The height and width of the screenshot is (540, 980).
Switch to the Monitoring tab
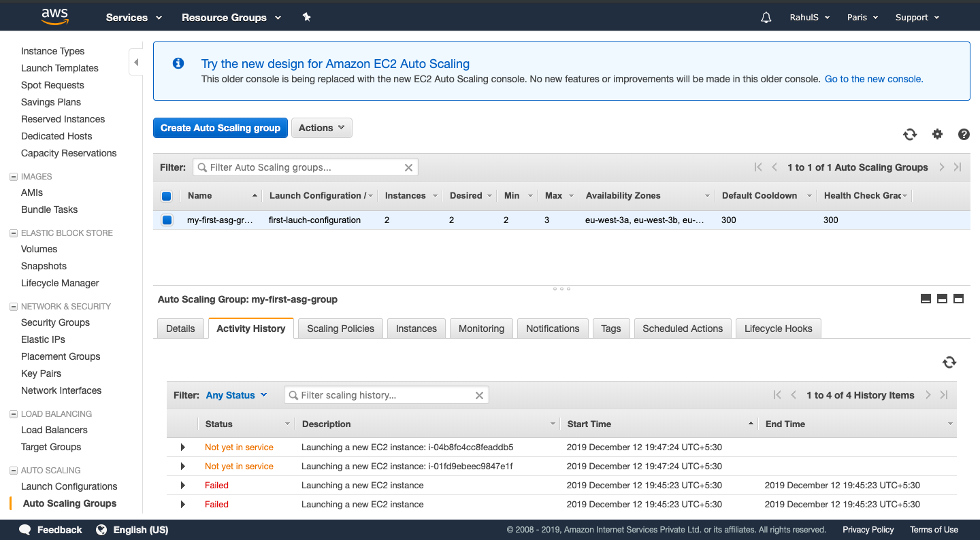point(481,328)
